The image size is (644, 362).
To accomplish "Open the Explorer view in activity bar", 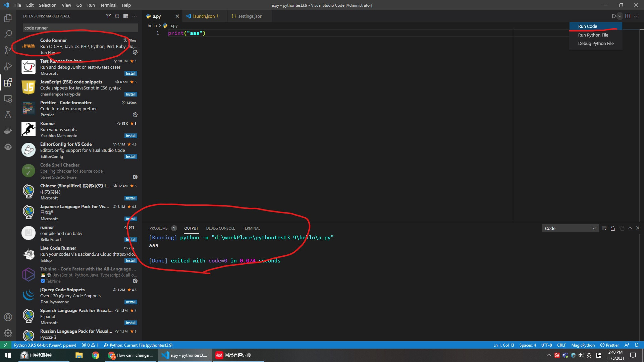I will (8, 18).
